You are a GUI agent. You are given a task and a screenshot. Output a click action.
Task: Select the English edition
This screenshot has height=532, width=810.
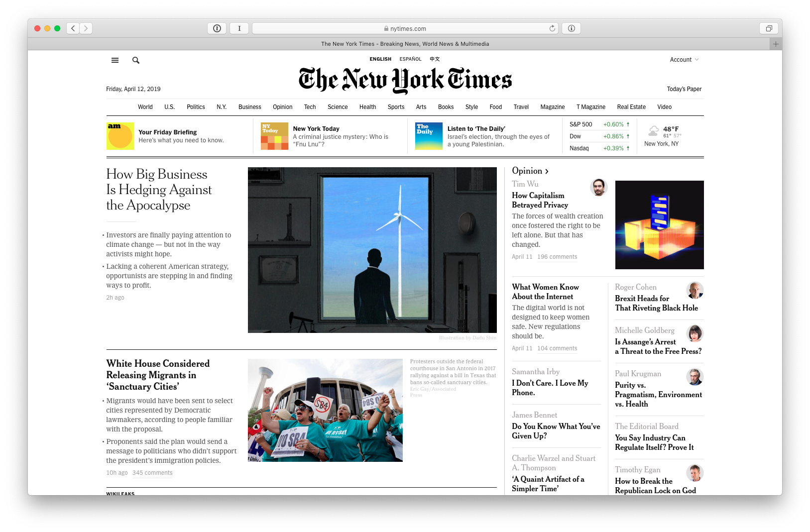coord(380,59)
